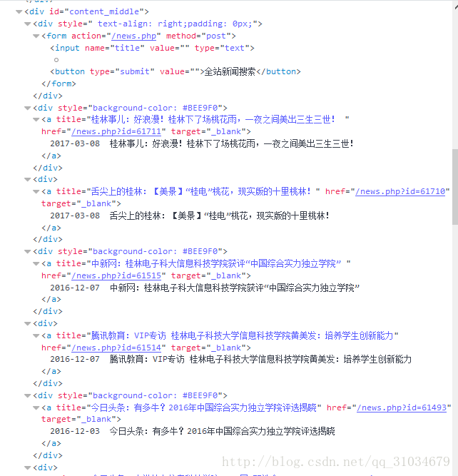Expand the last div at the bottom
The height and width of the screenshot is (476, 458).
click(x=28, y=468)
